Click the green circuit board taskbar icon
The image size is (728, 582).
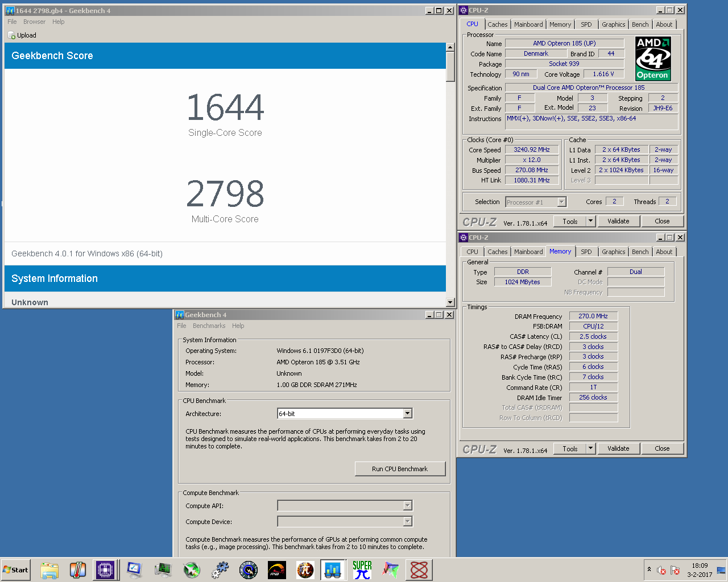pyautogui.click(x=163, y=569)
